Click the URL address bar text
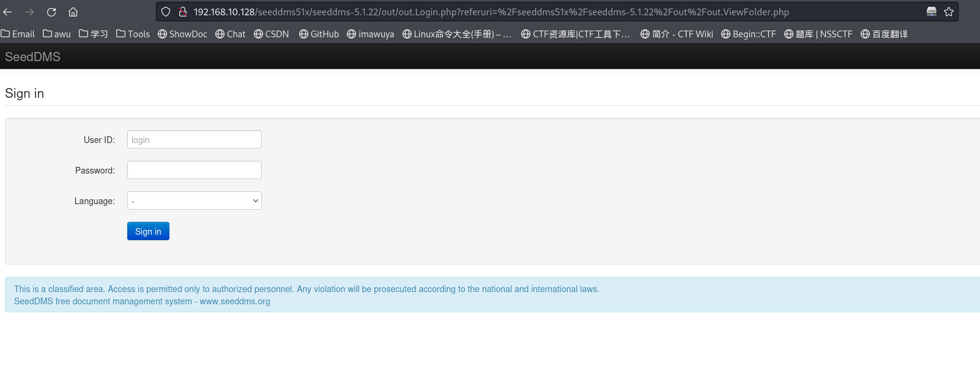 click(x=491, y=12)
